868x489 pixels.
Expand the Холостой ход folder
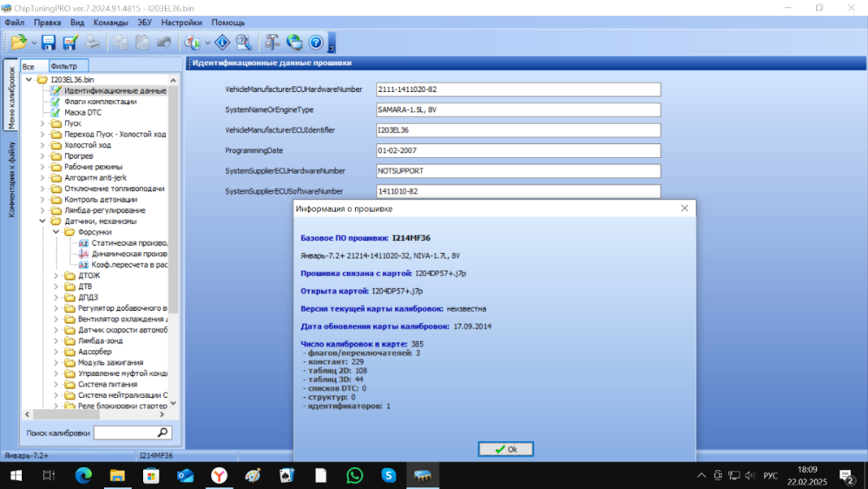click(43, 145)
